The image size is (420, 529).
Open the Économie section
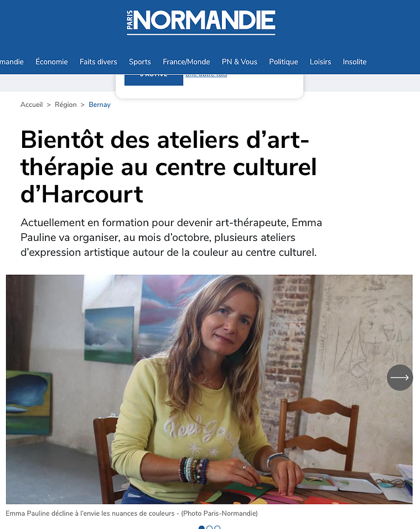pyautogui.click(x=51, y=61)
